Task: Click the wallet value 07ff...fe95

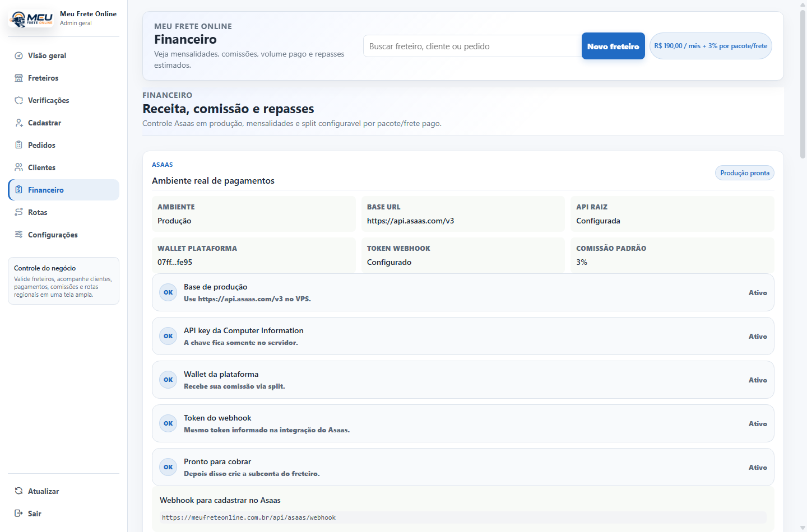Action: coord(175,262)
